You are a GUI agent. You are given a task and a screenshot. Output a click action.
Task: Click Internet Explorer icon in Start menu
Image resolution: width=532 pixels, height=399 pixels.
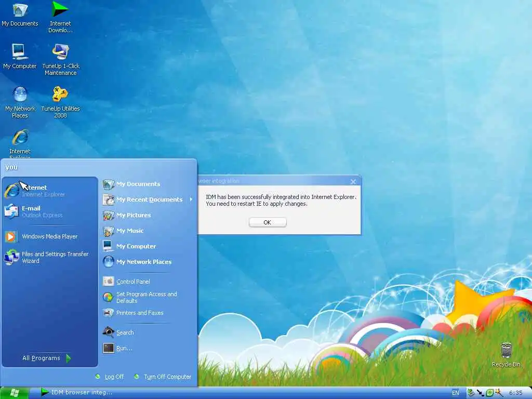[x=12, y=190]
